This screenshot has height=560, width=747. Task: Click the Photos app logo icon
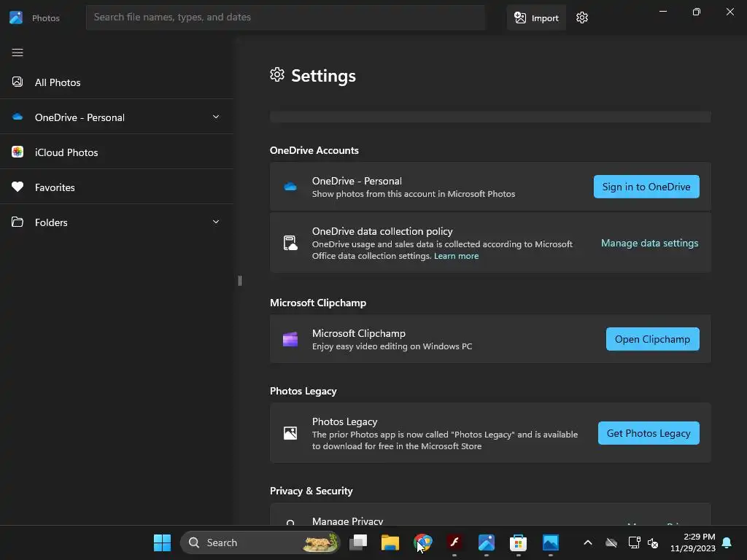[16, 17]
